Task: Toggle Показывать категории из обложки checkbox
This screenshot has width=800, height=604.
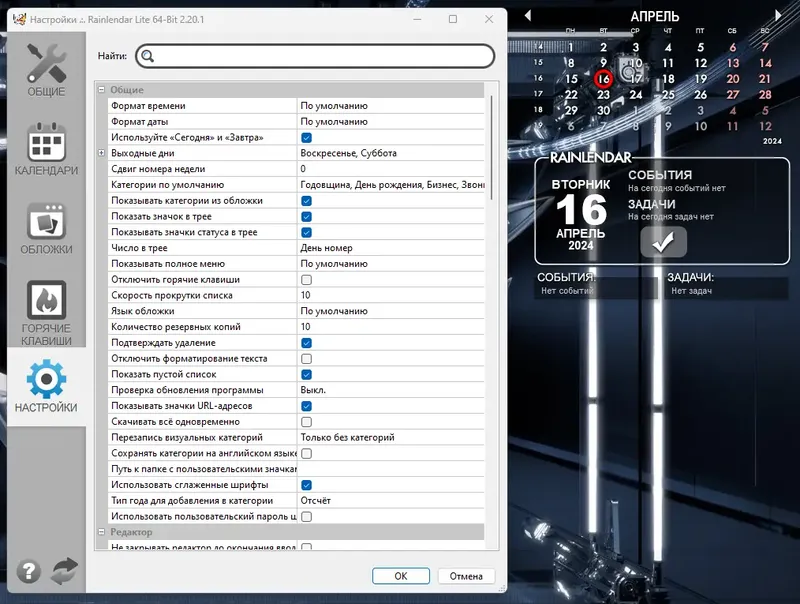Action: pyautogui.click(x=307, y=201)
